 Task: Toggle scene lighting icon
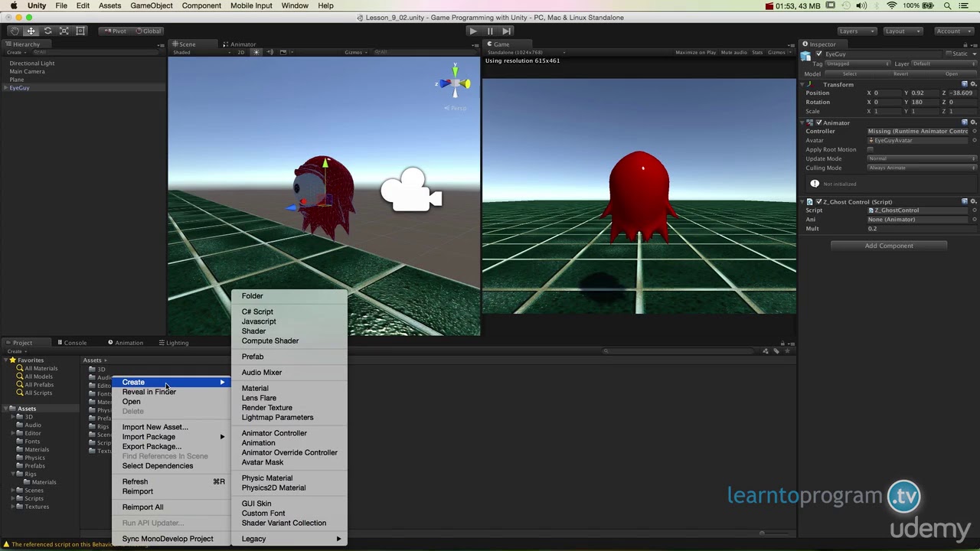tap(256, 52)
